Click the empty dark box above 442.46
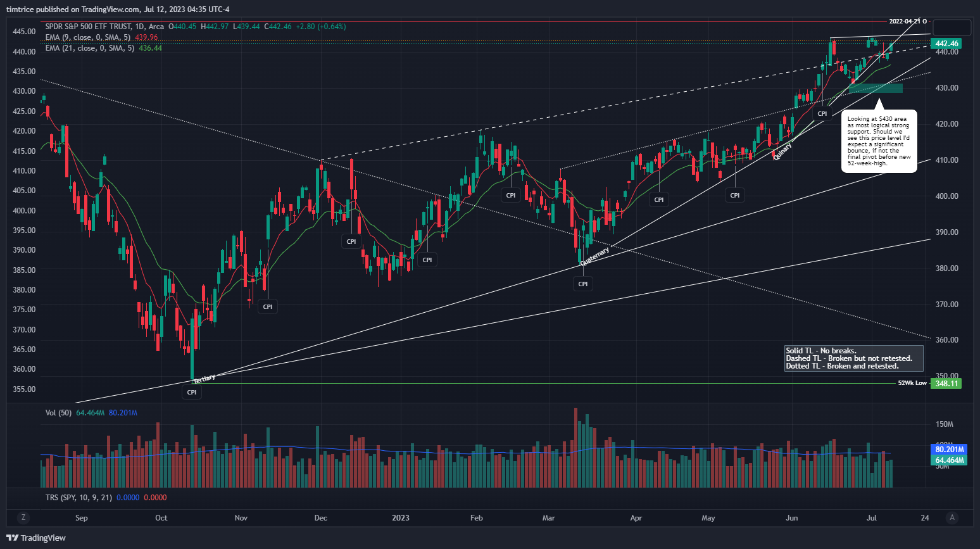The height and width of the screenshot is (549, 980). point(952,27)
